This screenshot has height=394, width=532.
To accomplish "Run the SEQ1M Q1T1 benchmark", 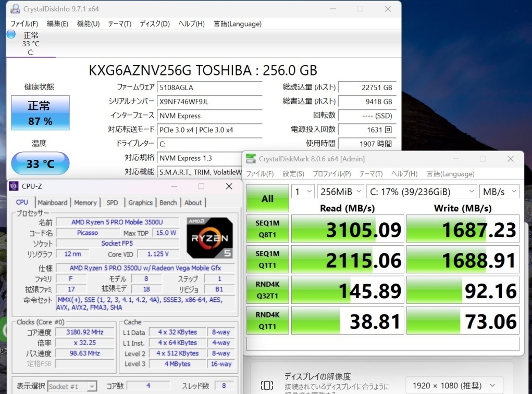I will click(x=268, y=259).
